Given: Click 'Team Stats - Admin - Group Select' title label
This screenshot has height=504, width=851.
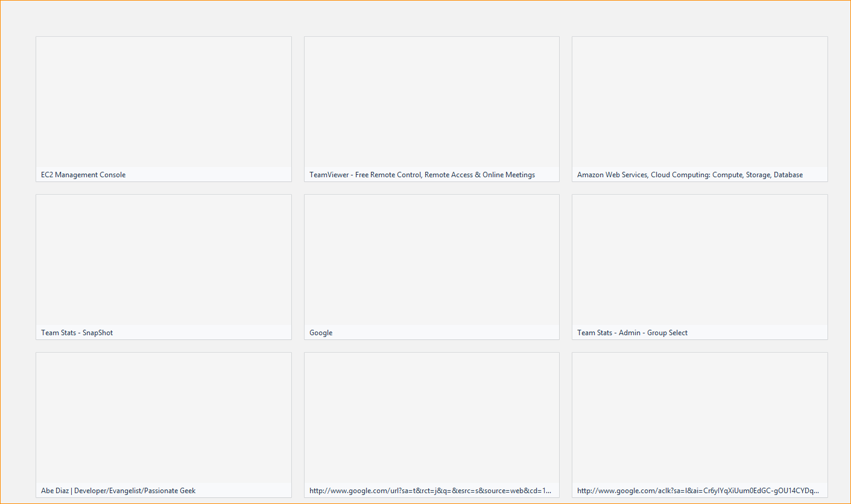Looking at the screenshot, I should [x=632, y=333].
